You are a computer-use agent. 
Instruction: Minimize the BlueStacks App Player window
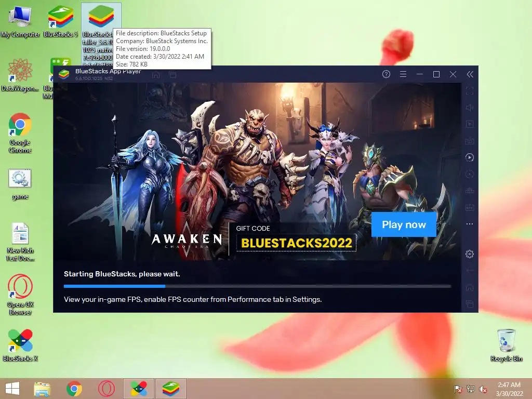[420, 74]
